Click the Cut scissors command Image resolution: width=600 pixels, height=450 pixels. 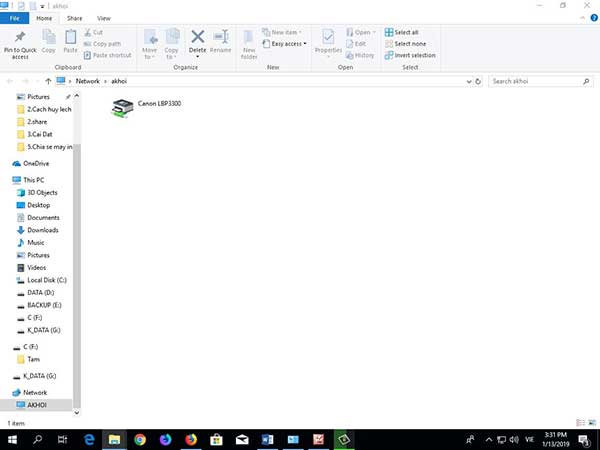tap(93, 33)
